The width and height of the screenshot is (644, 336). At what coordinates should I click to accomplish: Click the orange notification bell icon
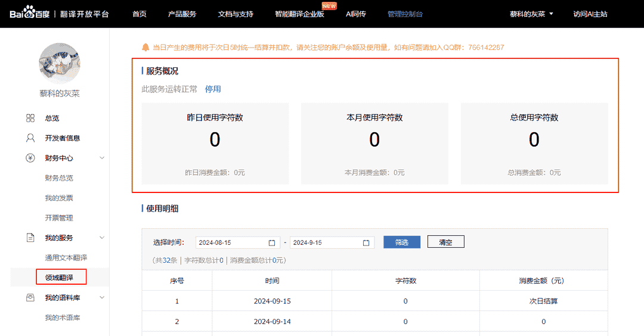[145, 47]
